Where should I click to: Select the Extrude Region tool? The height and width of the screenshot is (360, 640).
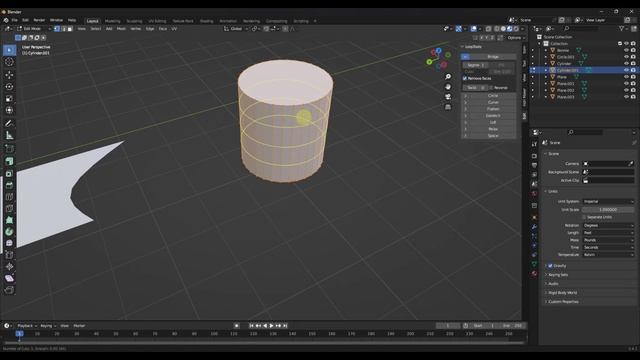pos(9,161)
